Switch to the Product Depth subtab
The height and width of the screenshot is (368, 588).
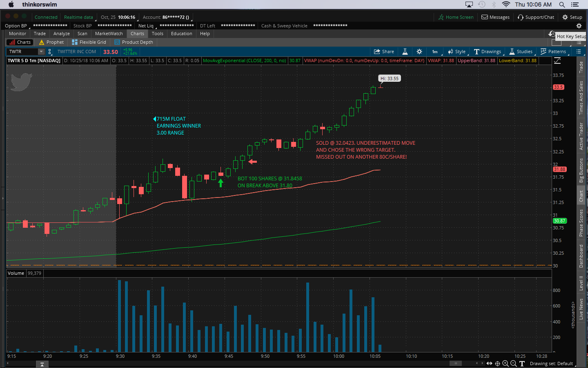pyautogui.click(x=134, y=42)
